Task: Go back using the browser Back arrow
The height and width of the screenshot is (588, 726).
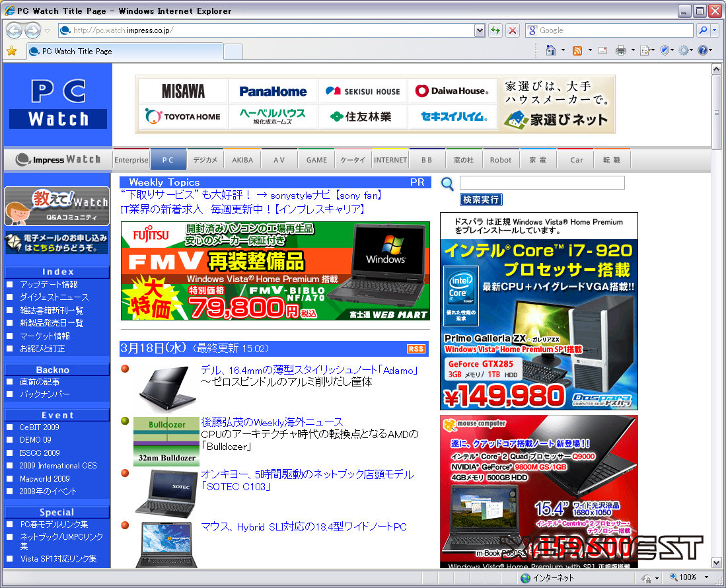Action: 15,30
